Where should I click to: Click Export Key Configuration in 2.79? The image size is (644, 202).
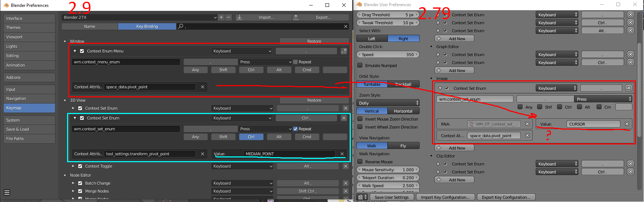[506, 197]
